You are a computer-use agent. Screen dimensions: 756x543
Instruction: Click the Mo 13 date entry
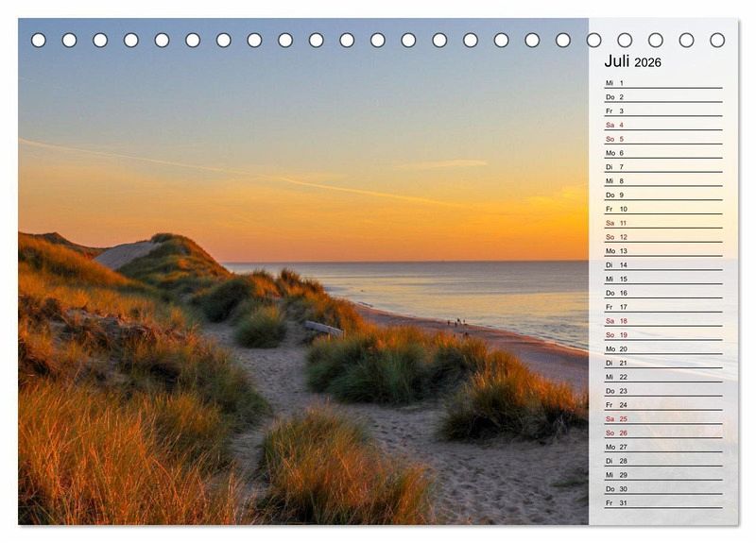pyautogui.click(x=662, y=251)
